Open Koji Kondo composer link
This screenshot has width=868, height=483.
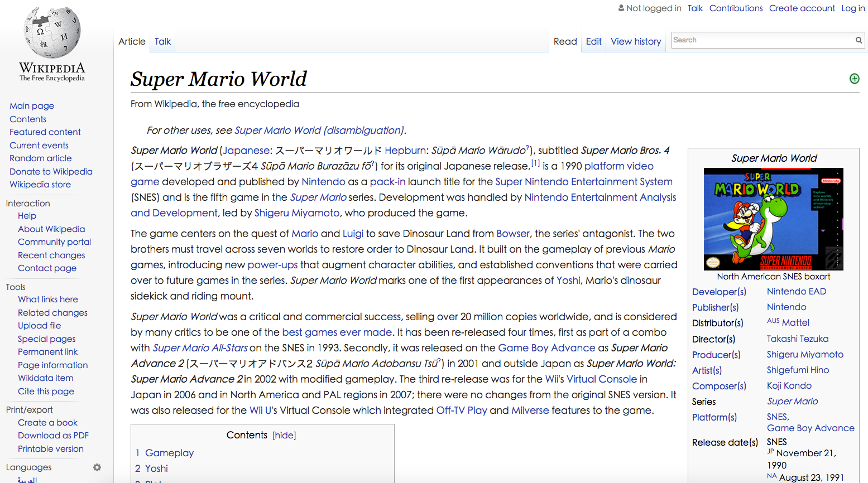click(x=789, y=386)
